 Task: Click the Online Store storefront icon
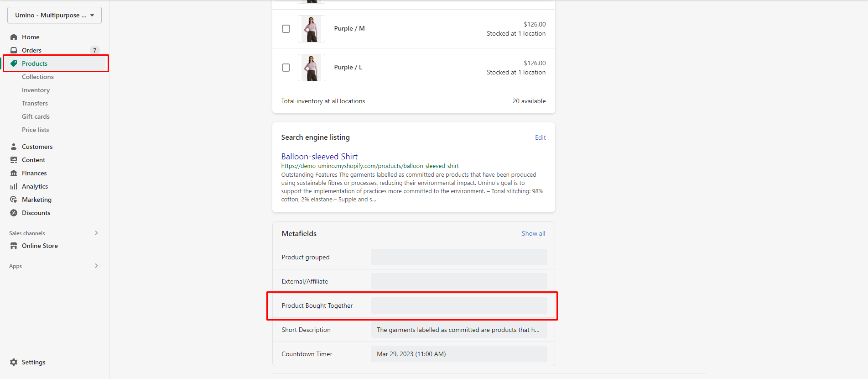click(x=14, y=246)
